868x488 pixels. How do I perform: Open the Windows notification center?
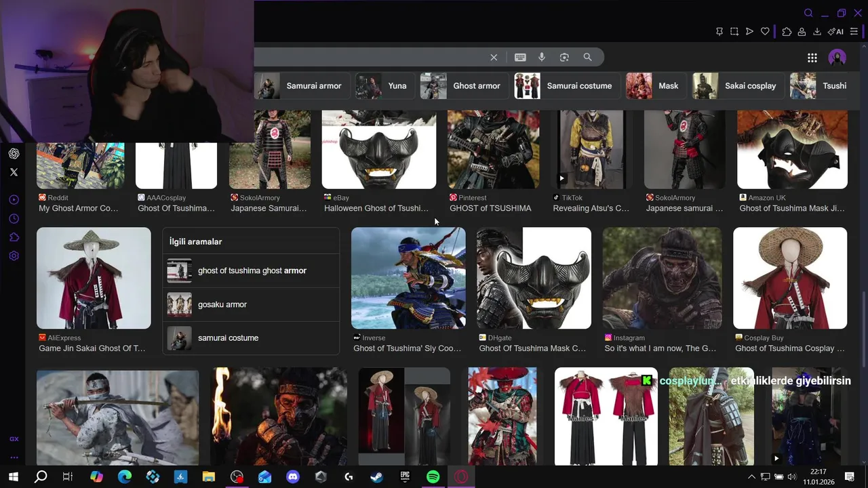click(x=850, y=477)
